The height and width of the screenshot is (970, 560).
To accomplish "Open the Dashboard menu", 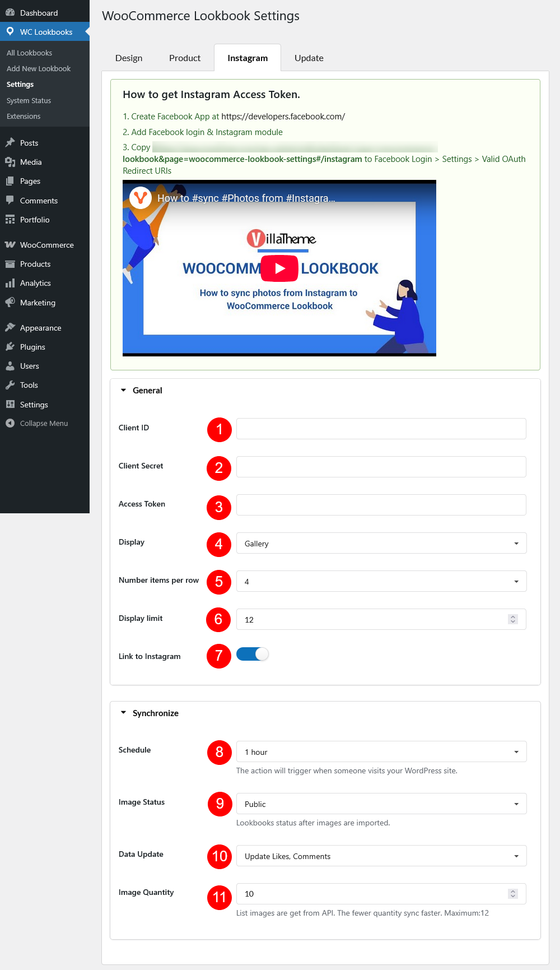I will pos(45,12).
